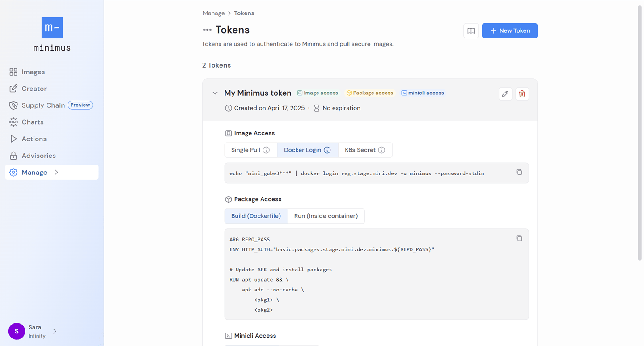This screenshot has width=644, height=346.
Task: Copy the Dockerfile package access snippet
Action: (x=519, y=238)
